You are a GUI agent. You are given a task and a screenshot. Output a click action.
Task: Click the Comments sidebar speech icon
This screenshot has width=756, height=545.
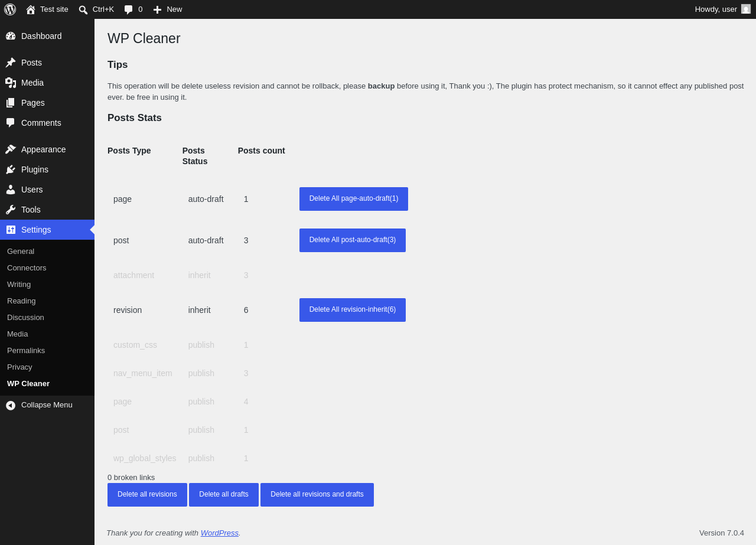tap(11, 123)
